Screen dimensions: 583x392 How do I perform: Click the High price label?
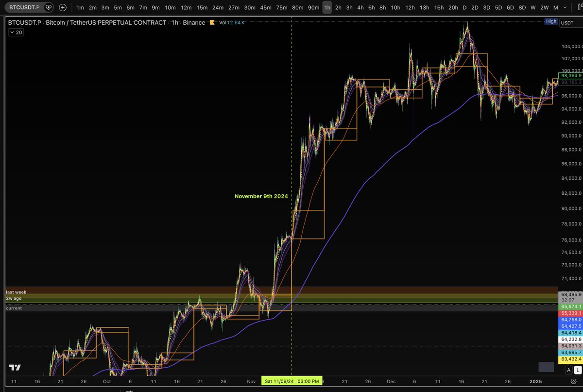[x=551, y=21]
